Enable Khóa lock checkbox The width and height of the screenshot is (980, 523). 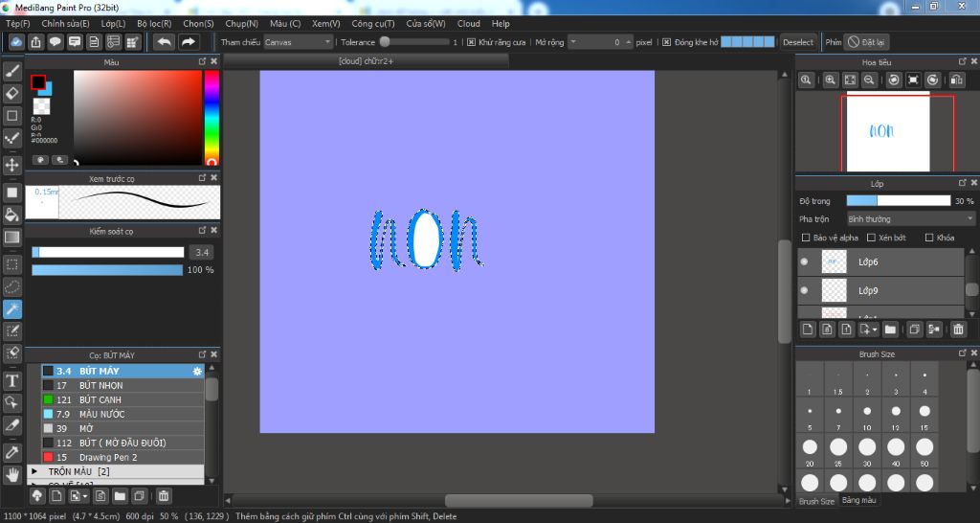[929, 238]
